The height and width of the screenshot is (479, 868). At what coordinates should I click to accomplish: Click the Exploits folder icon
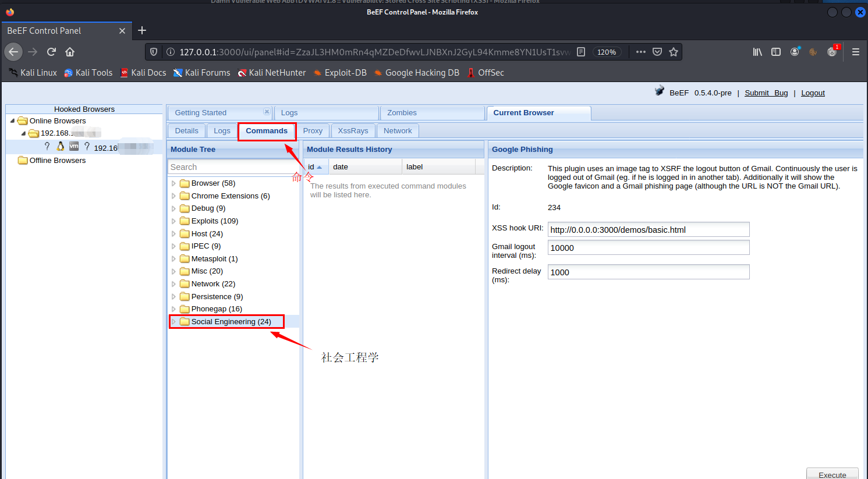point(185,221)
